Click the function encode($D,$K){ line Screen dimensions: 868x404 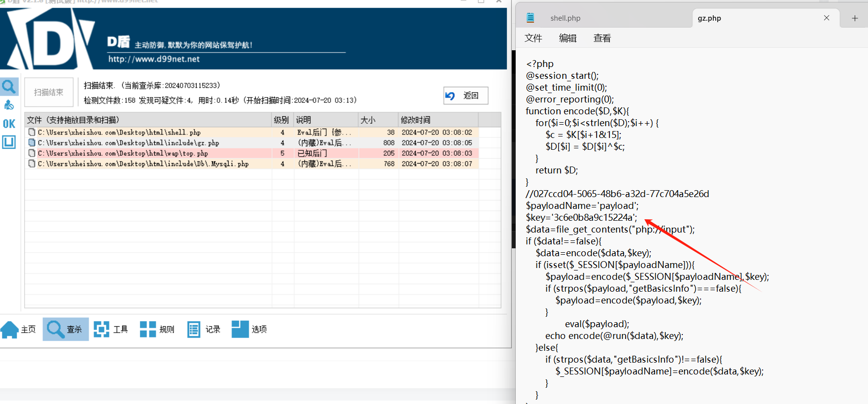pos(577,111)
